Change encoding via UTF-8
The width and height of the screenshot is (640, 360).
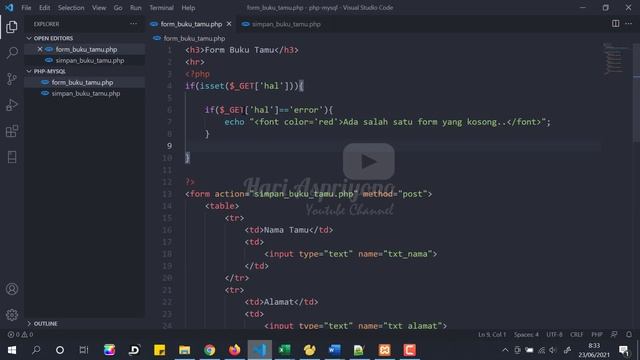click(554, 334)
